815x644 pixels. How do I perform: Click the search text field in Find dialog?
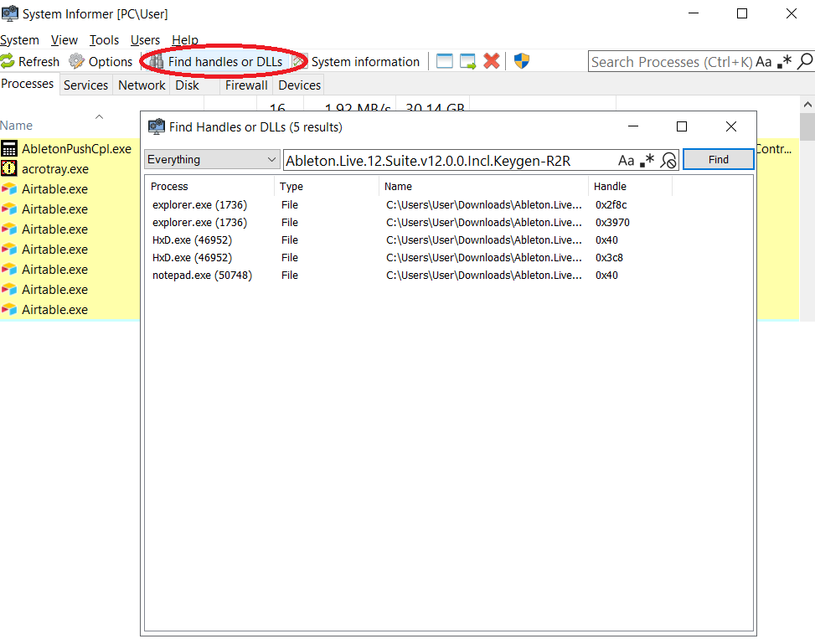tap(450, 161)
